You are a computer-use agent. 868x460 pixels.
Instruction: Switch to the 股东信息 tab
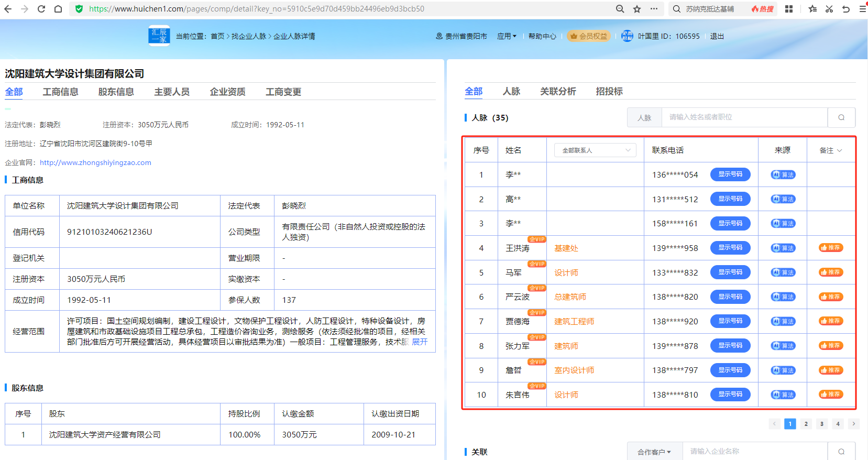pyautogui.click(x=116, y=92)
